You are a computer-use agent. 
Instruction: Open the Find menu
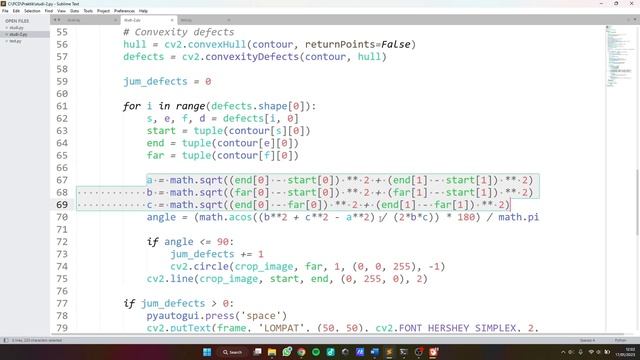(x=49, y=11)
